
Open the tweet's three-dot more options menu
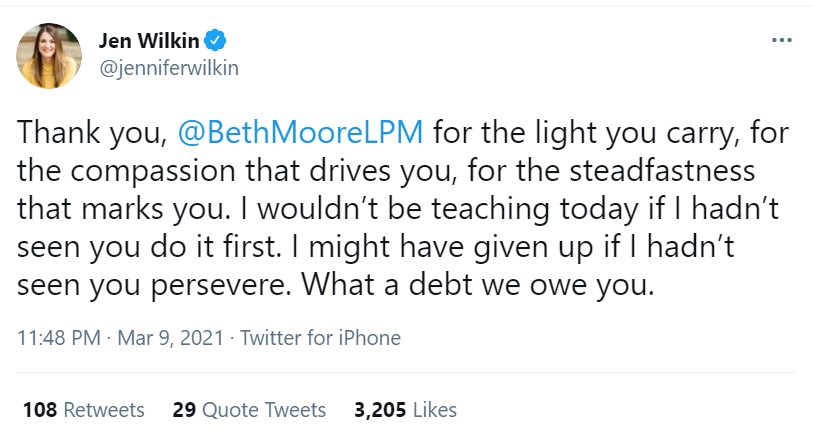782,41
